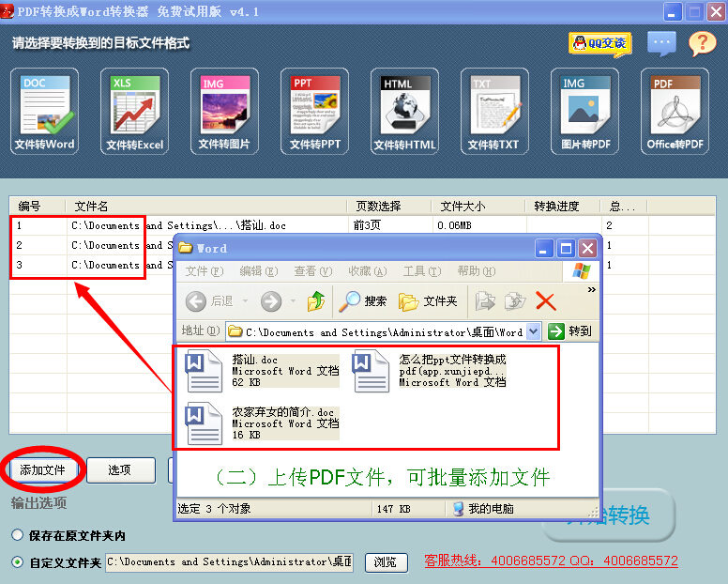This screenshot has height=584, width=728.
Task: Click the move-to folder icon in toolbar
Action: click(x=486, y=301)
